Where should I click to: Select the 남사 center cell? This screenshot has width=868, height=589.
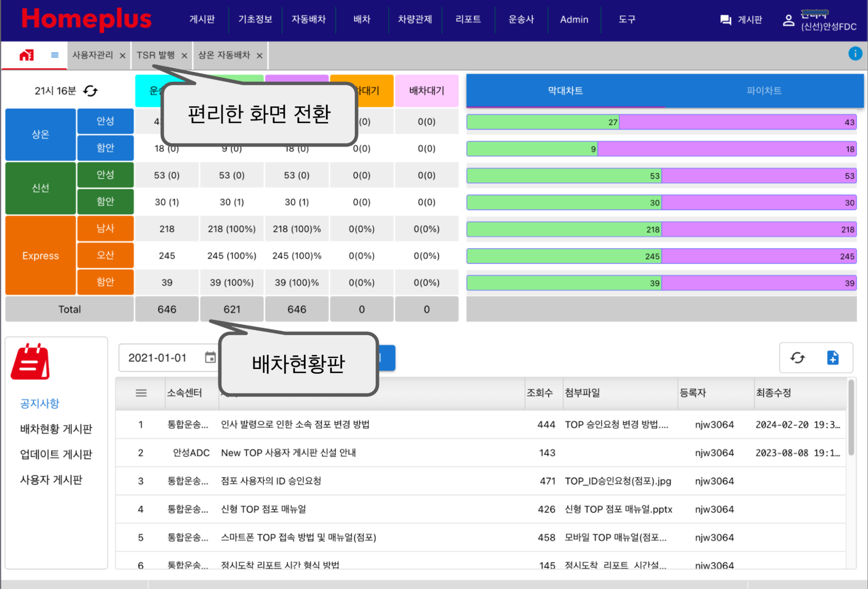(106, 228)
